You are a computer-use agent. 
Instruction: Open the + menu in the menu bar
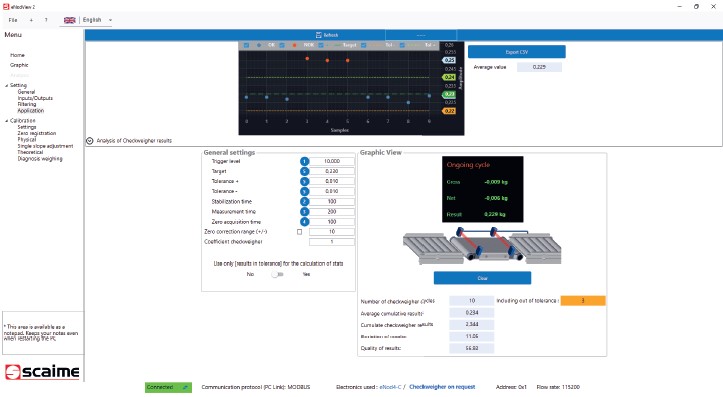31,20
